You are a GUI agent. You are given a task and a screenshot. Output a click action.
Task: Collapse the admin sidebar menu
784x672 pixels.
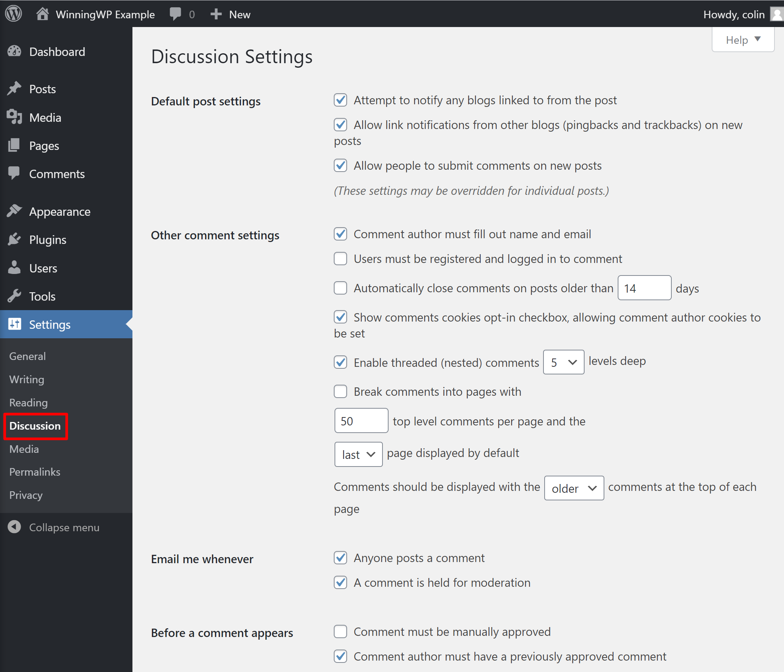pyautogui.click(x=65, y=527)
